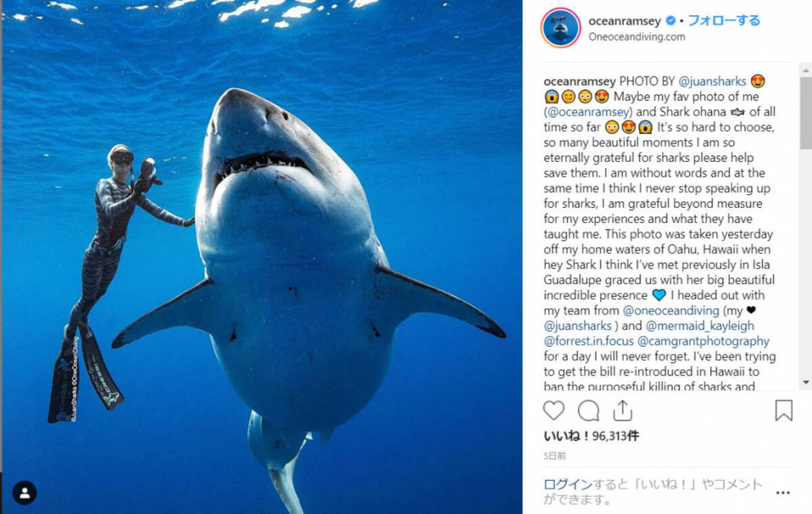The height and width of the screenshot is (514, 812).
Task: View the 96,313 likes count
Action: (x=591, y=437)
